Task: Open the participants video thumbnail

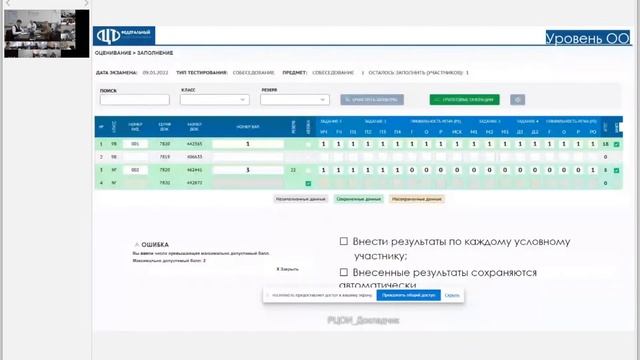Action: pyautogui.click(x=47, y=33)
